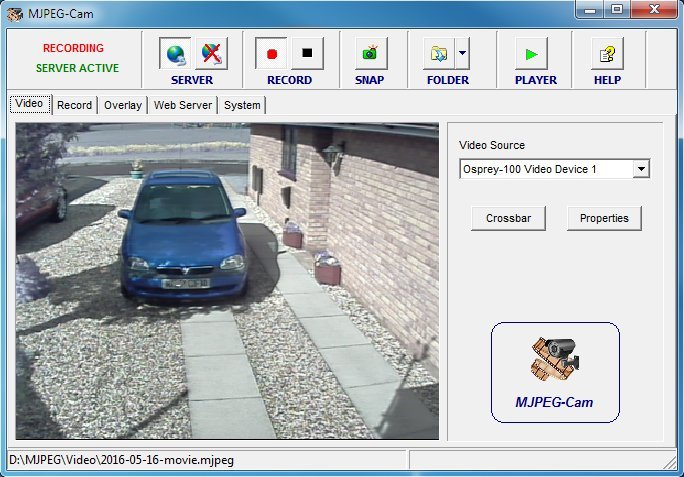Expand the FOLDER dropdown arrow
Image resolution: width=684 pixels, height=477 pixels.
(x=461, y=53)
